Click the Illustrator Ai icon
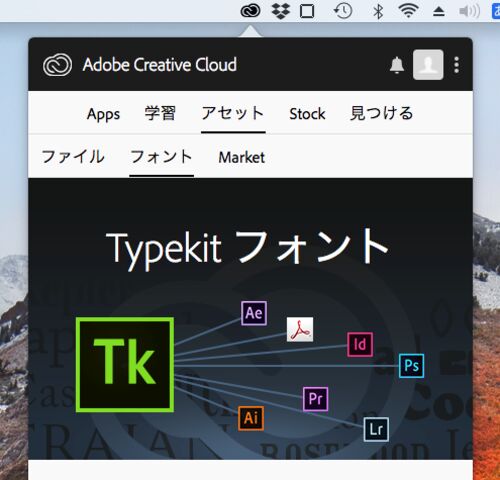The width and height of the screenshot is (500, 480). click(x=251, y=418)
